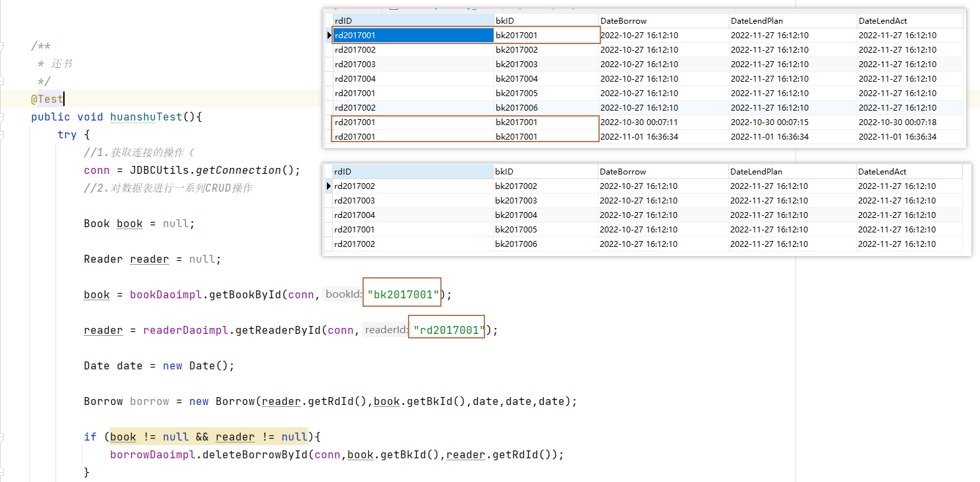This screenshot has width=980, height=482.
Task: Click the bkID column header in upper table
Action: click(x=546, y=20)
